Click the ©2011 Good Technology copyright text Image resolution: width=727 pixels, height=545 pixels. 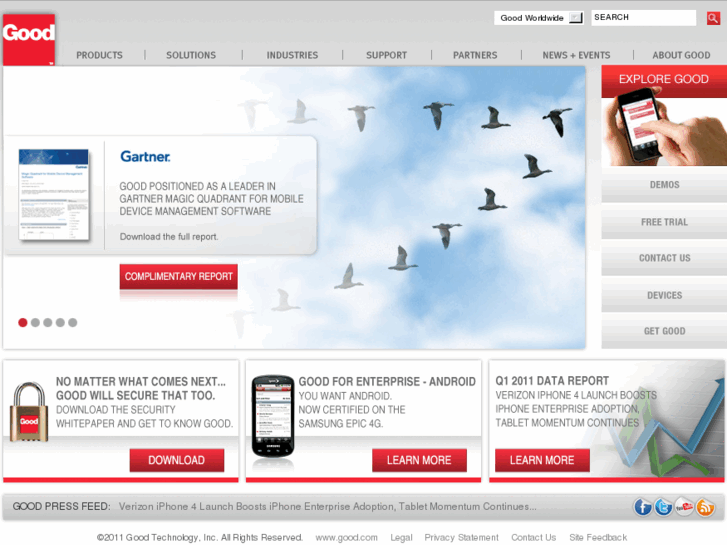tap(200, 538)
